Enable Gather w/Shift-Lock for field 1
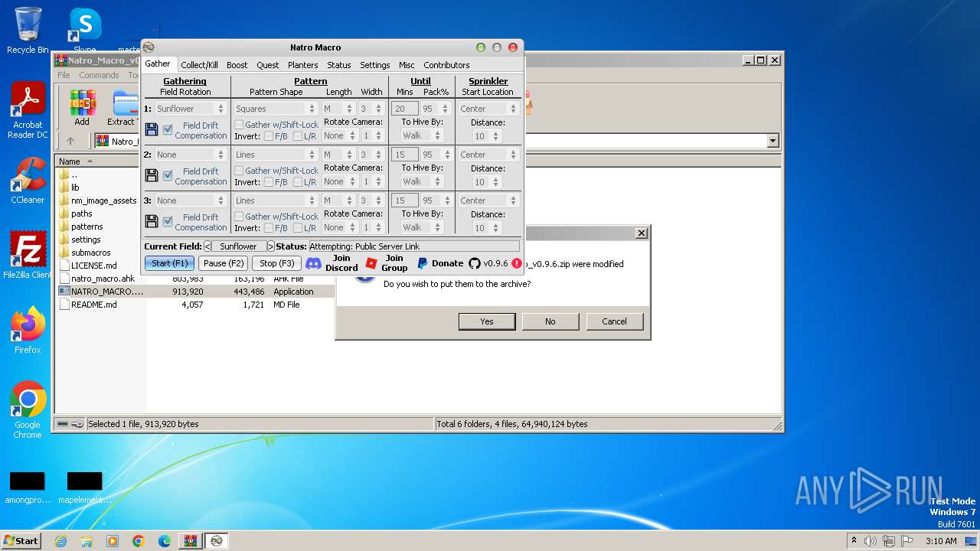 [239, 125]
